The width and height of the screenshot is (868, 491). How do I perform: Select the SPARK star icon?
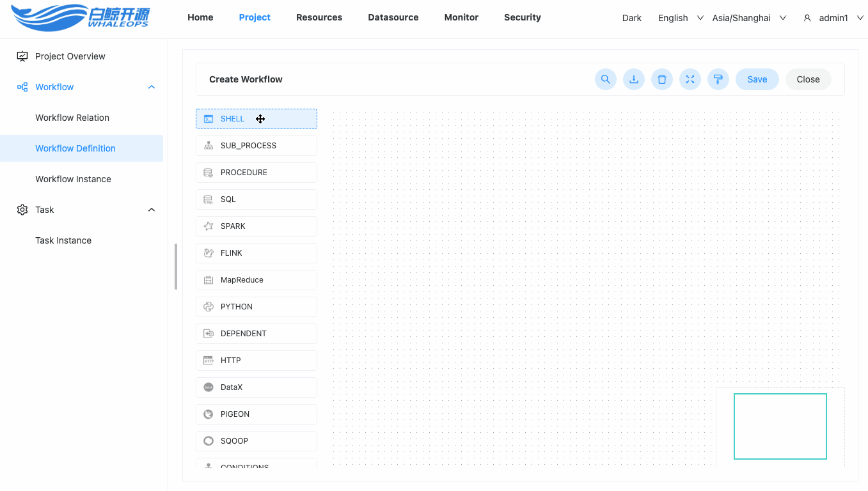tap(209, 226)
